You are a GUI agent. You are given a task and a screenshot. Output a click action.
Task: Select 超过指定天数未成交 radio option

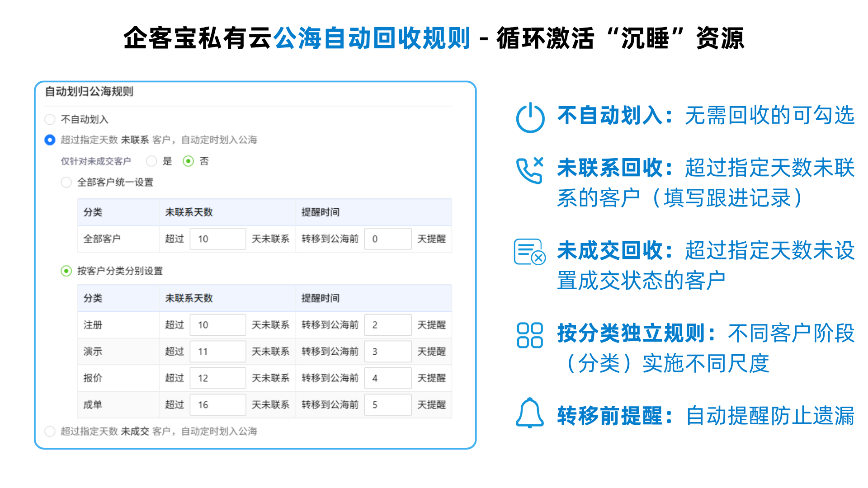click(x=50, y=432)
